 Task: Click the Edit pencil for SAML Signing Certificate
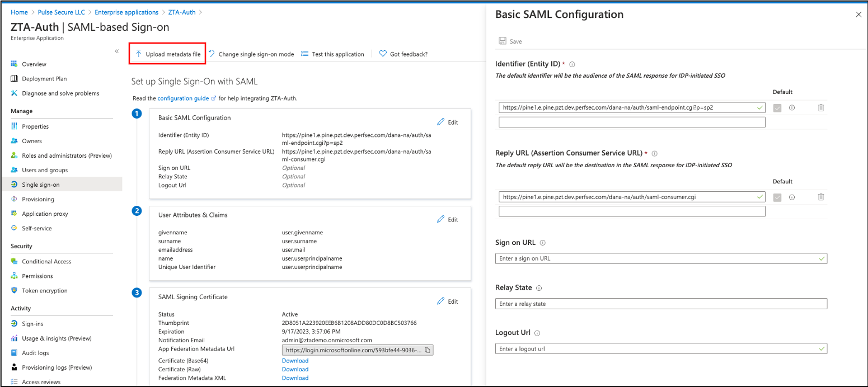[x=442, y=301]
